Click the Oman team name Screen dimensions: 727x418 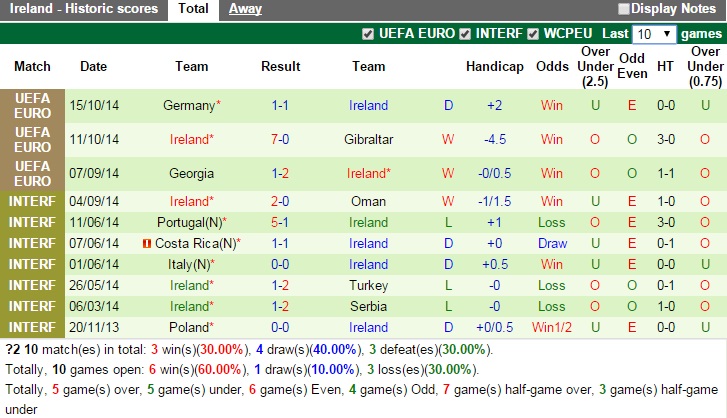(368, 201)
